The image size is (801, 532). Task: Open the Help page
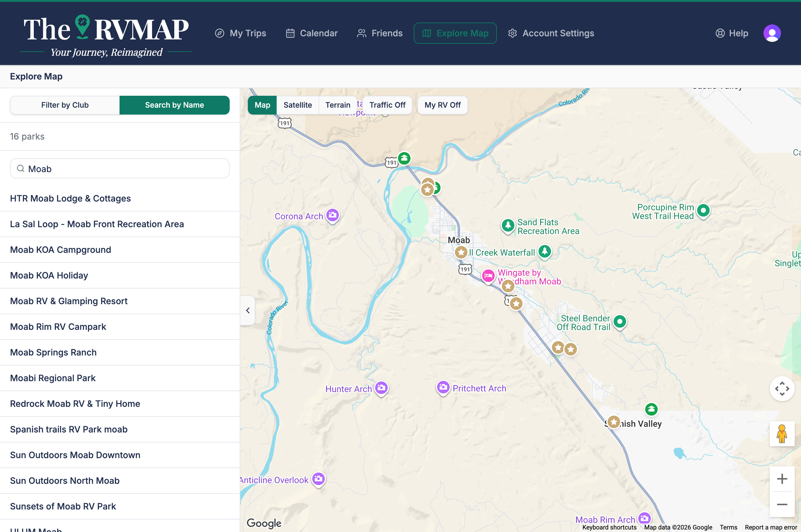coord(732,33)
